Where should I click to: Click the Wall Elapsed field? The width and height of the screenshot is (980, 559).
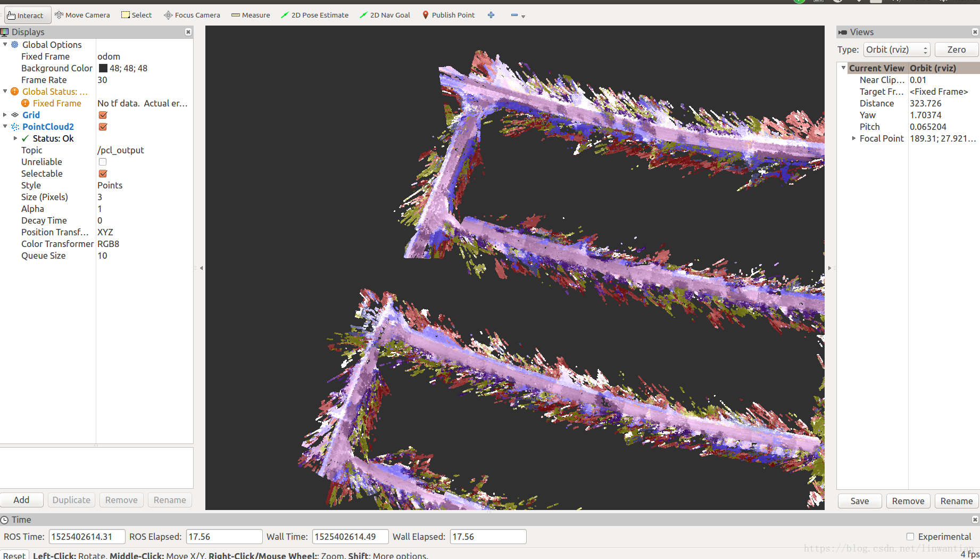(x=488, y=537)
